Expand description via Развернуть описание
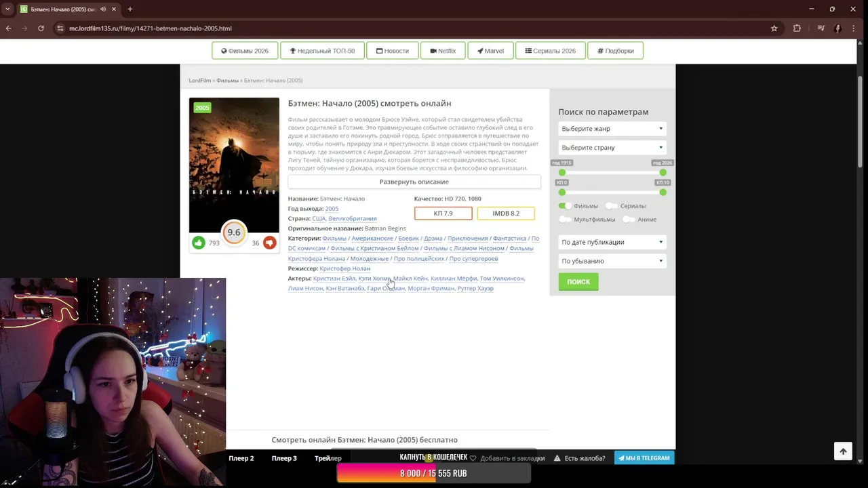868x488 pixels. [x=414, y=182]
